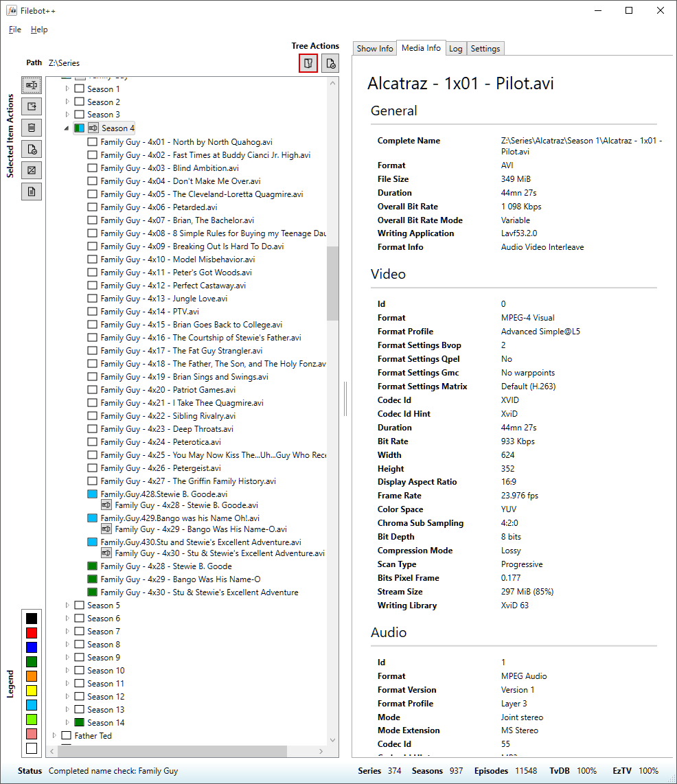Click the red-highlighted Tree Actions folder button

pyautogui.click(x=308, y=63)
